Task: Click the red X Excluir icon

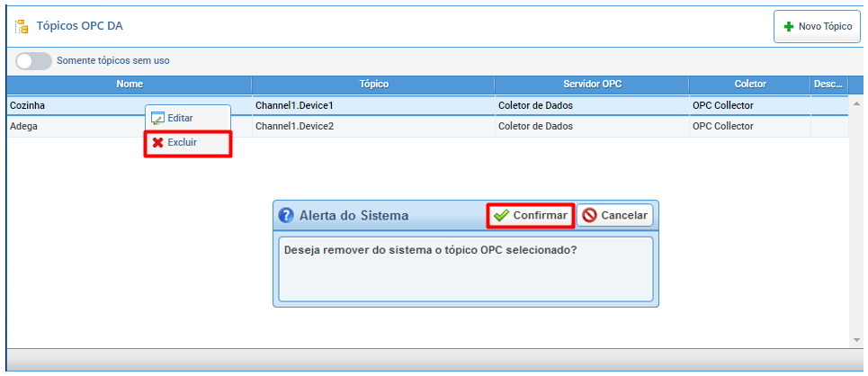Action: 157,142
